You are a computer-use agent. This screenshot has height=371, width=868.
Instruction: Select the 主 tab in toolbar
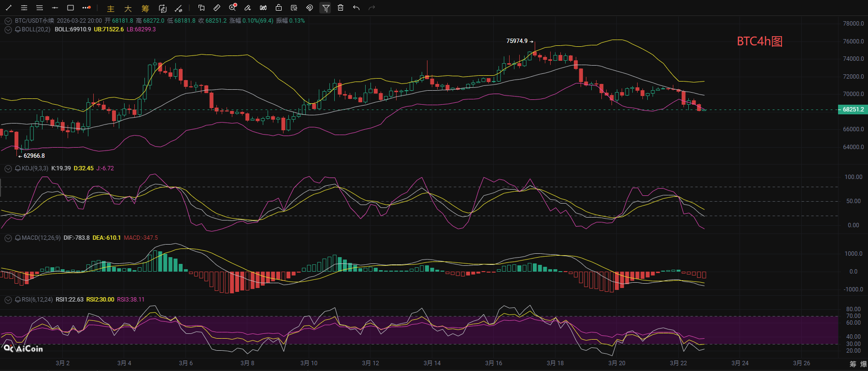[x=111, y=9]
